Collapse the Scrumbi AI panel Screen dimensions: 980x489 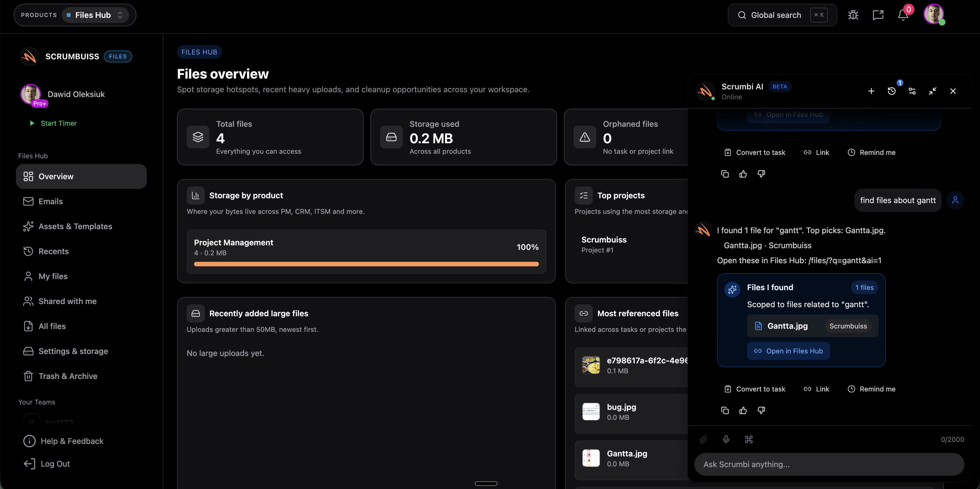tap(933, 91)
